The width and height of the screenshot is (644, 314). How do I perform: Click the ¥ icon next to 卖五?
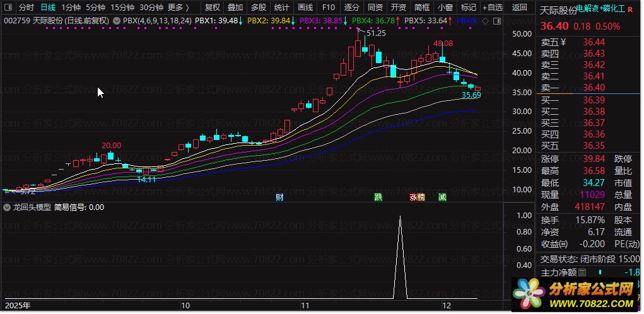coord(563,42)
